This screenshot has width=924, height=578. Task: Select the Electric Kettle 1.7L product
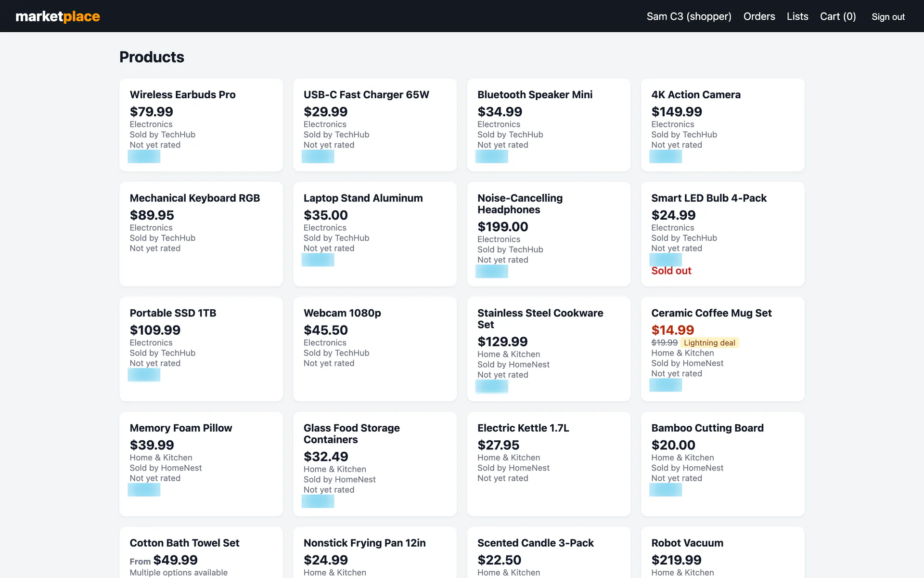click(523, 428)
